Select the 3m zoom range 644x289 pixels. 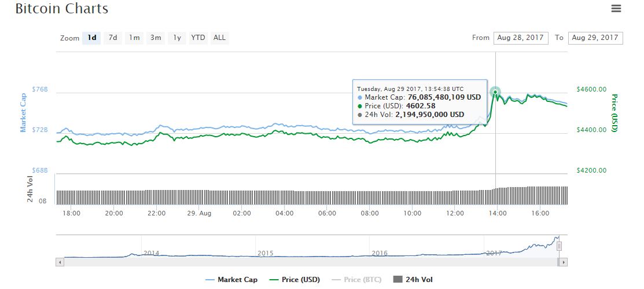click(156, 38)
